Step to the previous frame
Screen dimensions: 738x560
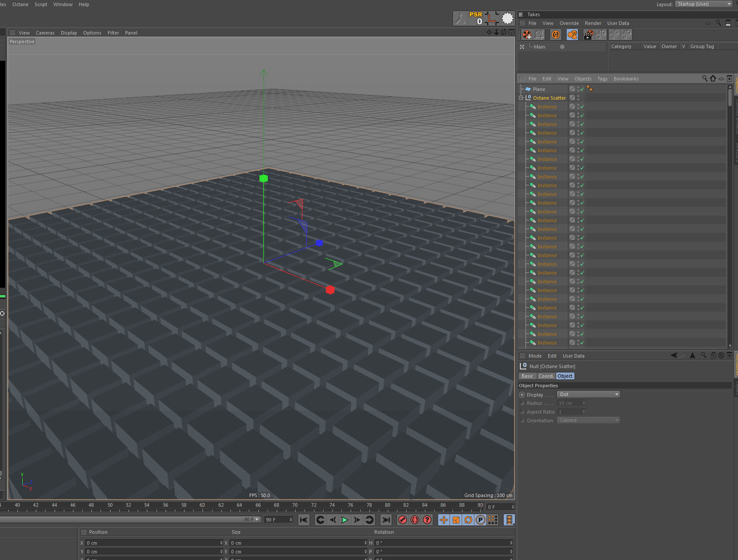333,520
